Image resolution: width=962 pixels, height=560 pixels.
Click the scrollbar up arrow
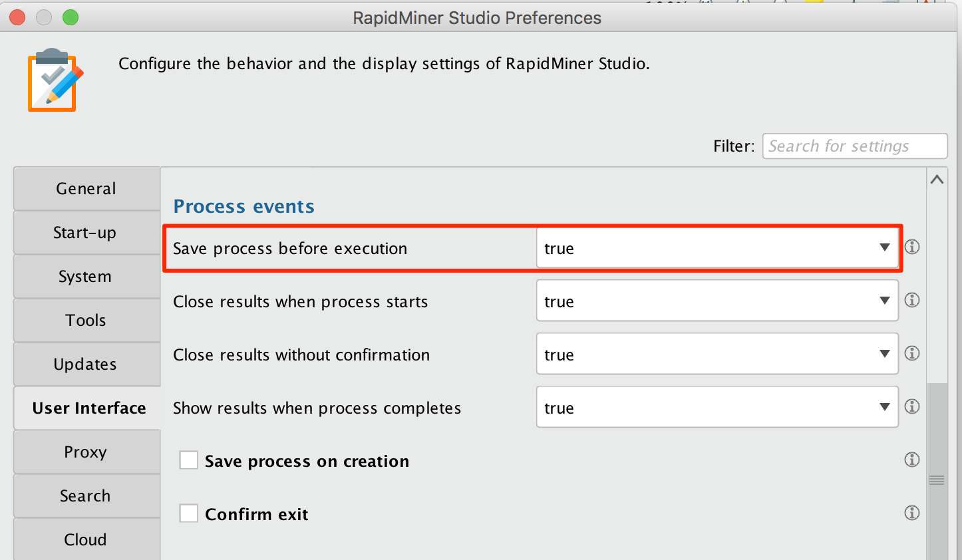937,178
